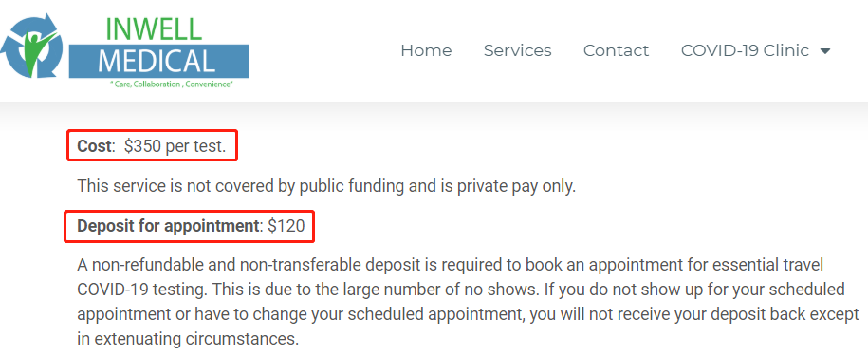The width and height of the screenshot is (868, 356).
Task: Click the bold Deposit for appointment label
Action: coord(168,227)
